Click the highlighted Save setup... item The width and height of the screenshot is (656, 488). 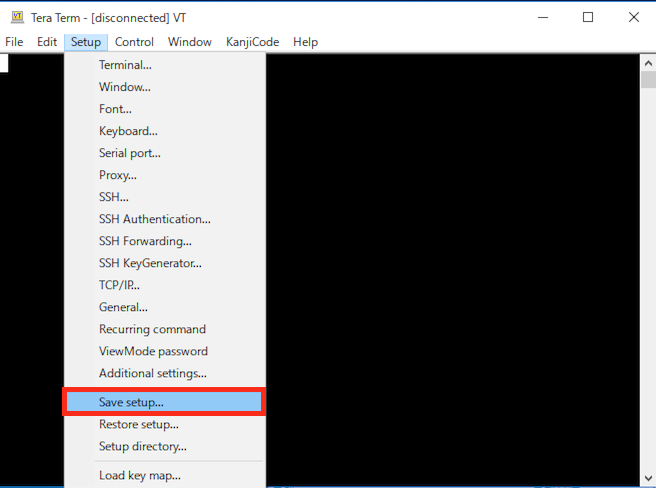click(x=131, y=402)
